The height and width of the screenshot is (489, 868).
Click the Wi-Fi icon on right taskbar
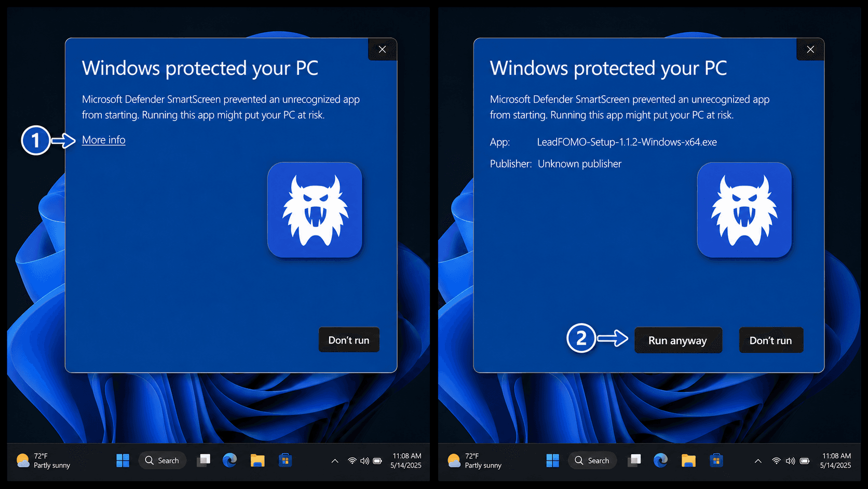(x=776, y=461)
